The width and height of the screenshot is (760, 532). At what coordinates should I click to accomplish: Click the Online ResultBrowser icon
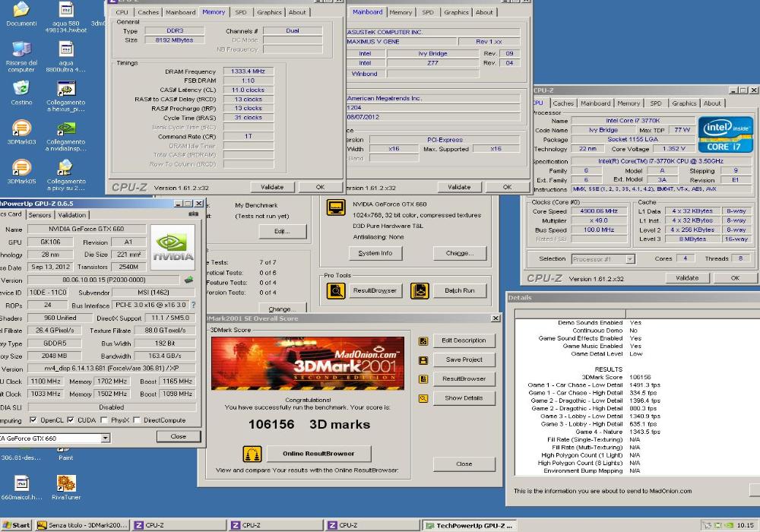(252, 454)
